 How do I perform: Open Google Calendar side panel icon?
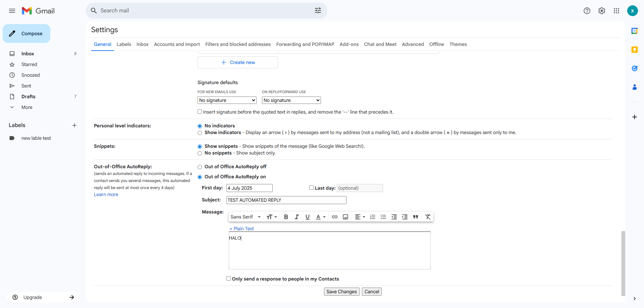tap(635, 31)
